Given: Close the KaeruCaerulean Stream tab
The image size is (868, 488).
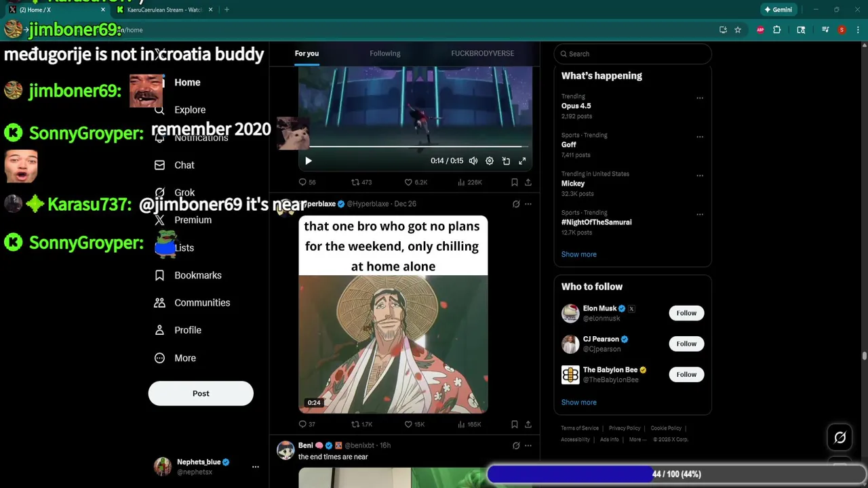Looking at the screenshot, I should tap(210, 9).
